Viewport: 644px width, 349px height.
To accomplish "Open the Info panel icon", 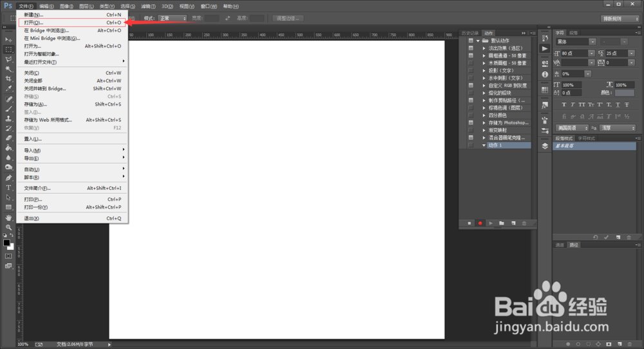I will pyautogui.click(x=545, y=74).
